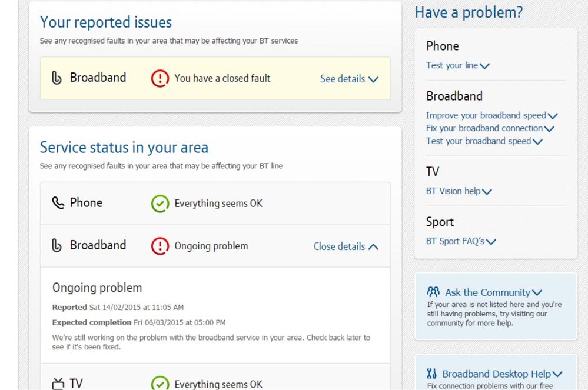Screen dimensions: 588x390
Task: Click the green tick icon for Phone status
Action: tap(160, 204)
